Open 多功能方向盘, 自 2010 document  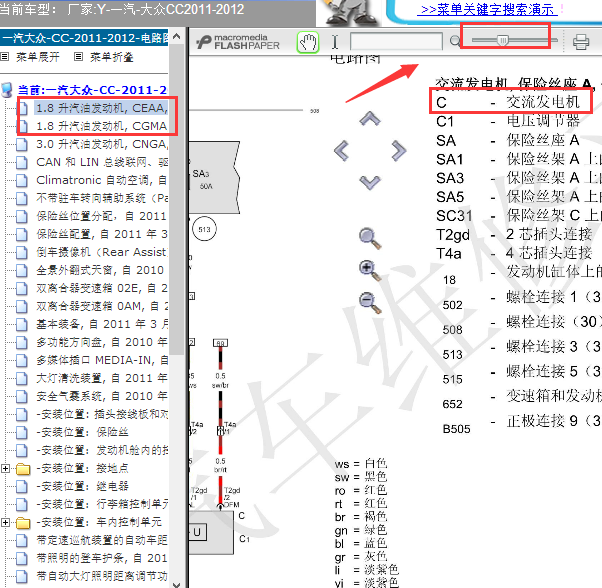pyautogui.click(x=102, y=342)
